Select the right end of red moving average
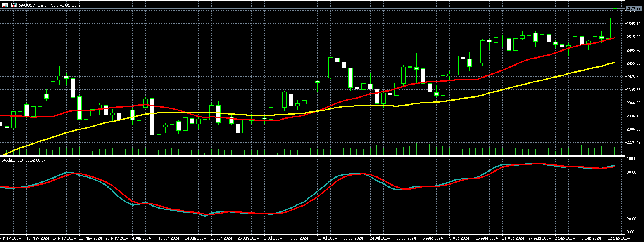644x242 pixels. tap(615, 38)
